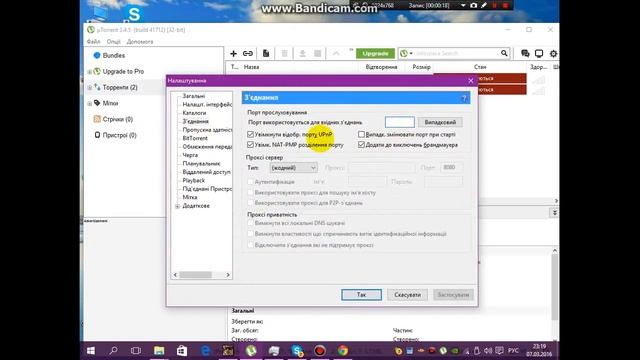Click the Застосувати button
This screenshot has width=640, height=360.
pos(453,295)
